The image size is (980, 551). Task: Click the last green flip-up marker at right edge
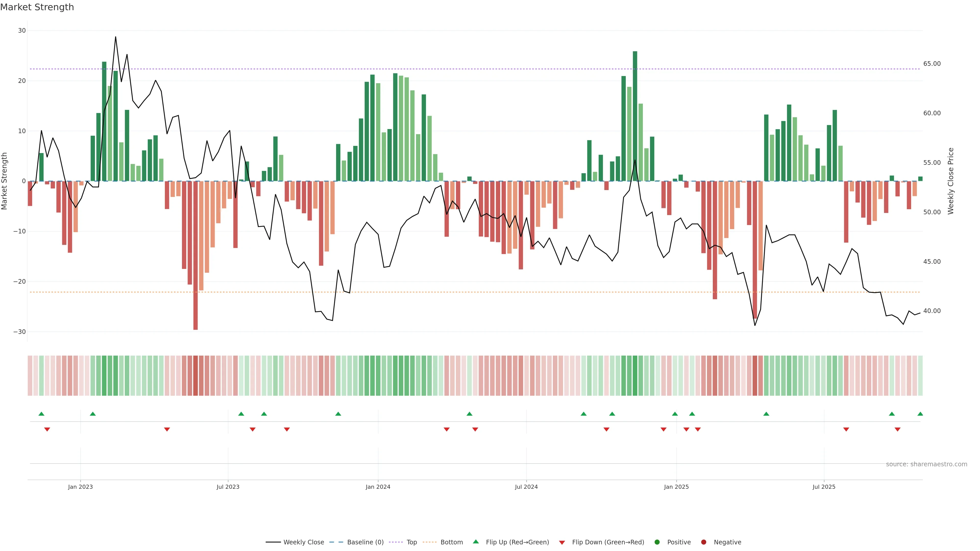[x=920, y=414]
